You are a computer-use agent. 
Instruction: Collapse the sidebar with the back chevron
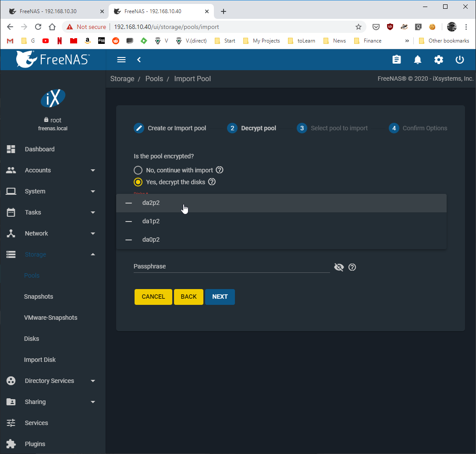(139, 60)
